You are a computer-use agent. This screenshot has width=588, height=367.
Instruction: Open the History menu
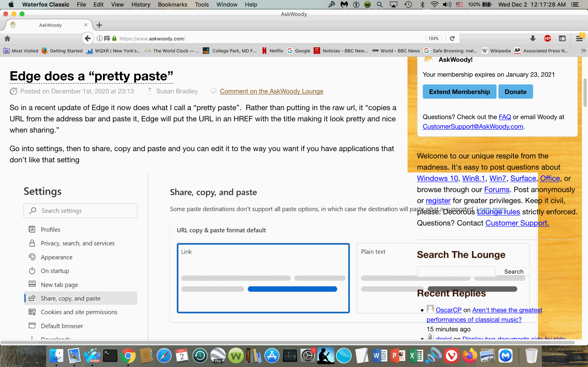pyautogui.click(x=141, y=5)
